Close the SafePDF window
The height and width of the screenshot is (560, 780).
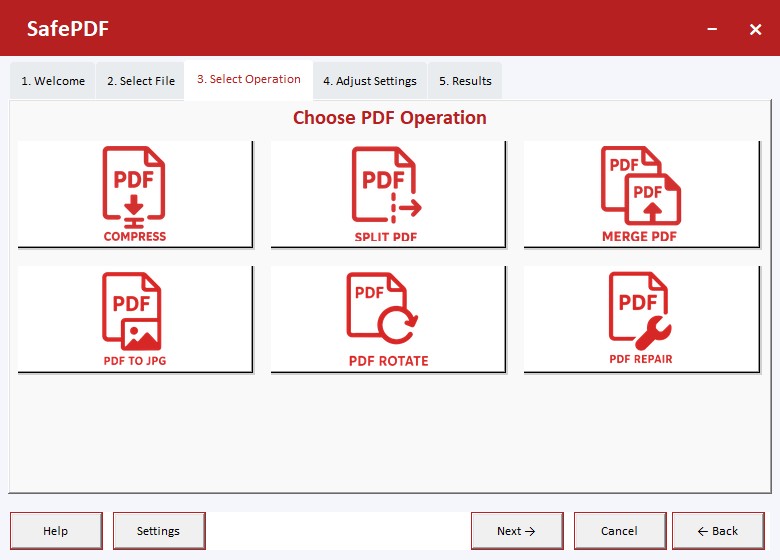tap(755, 29)
